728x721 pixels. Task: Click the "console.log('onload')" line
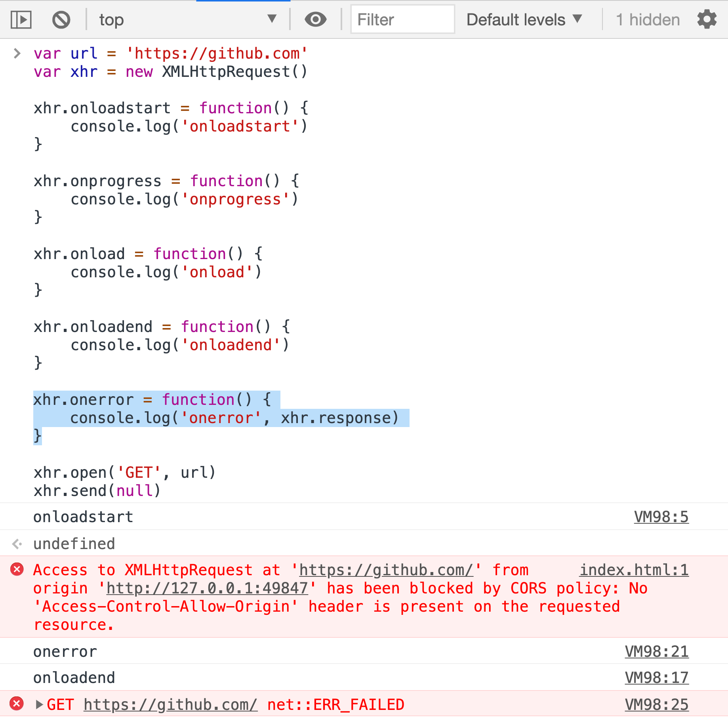166,272
